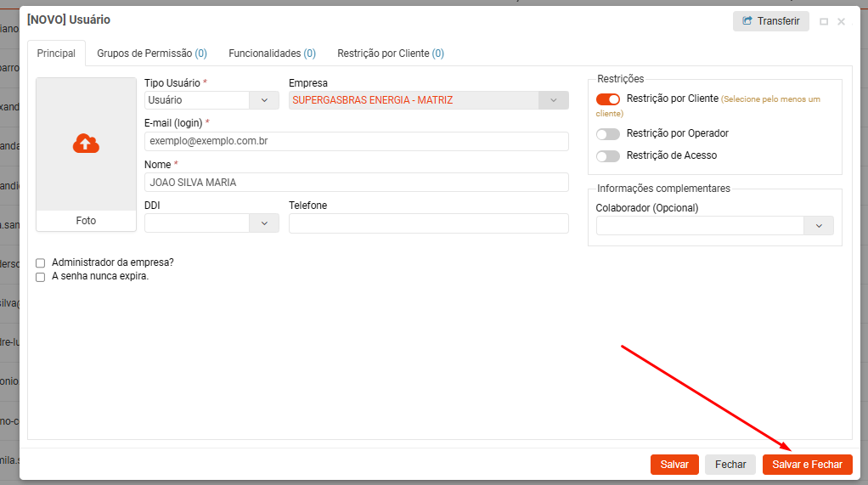Go to Restrição por Cliente tab
The image size is (868, 485).
pos(390,54)
